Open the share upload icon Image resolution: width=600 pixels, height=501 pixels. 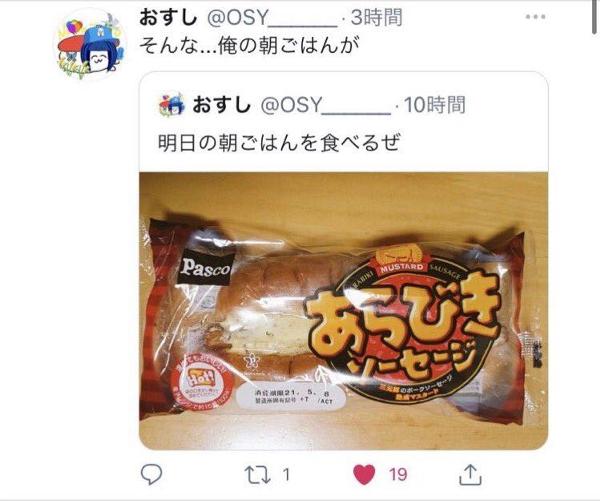470,475
